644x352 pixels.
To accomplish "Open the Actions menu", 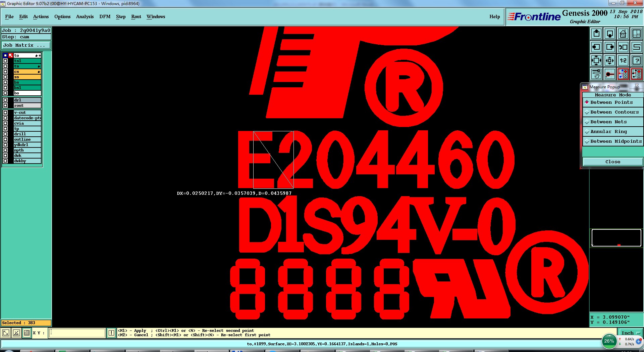I will pos(41,16).
